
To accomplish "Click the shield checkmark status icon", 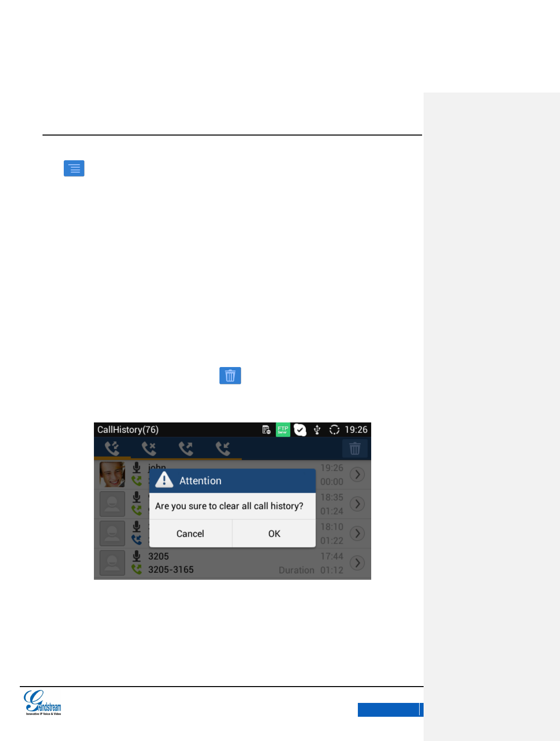I will click(x=300, y=429).
